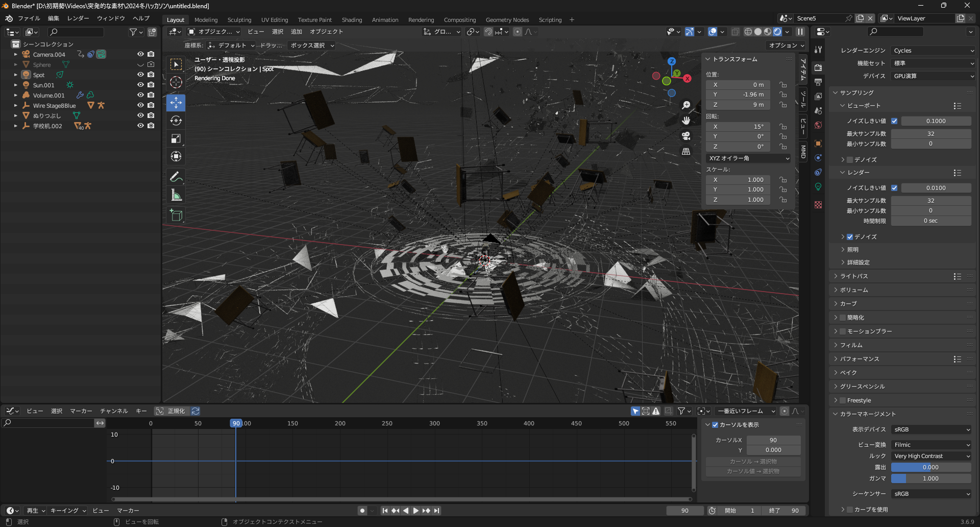
Task: Activate the Move tool
Action: tap(176, 103)
